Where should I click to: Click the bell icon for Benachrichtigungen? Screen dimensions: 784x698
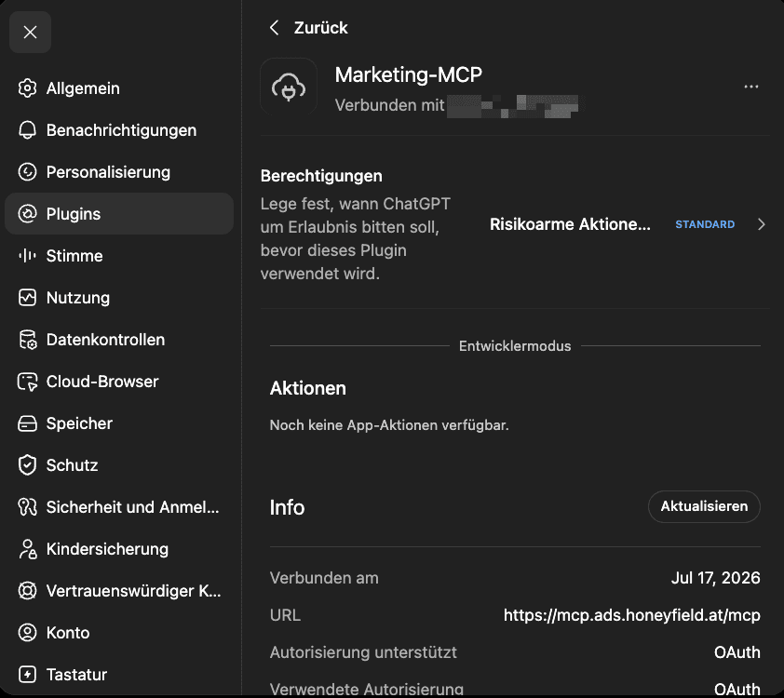coord(28,130)
